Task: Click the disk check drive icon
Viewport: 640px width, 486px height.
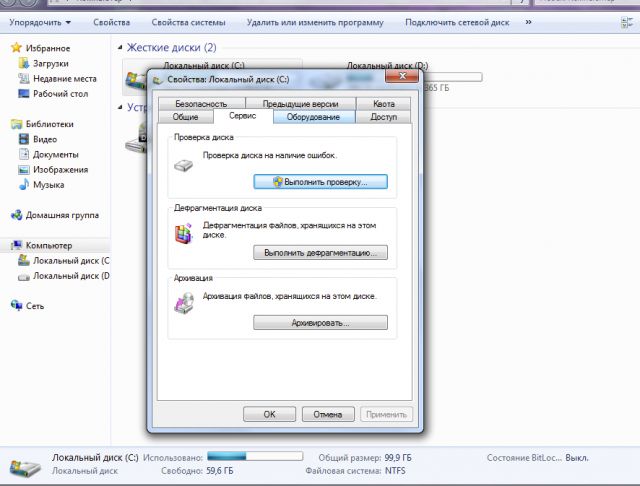Action: 184,165
